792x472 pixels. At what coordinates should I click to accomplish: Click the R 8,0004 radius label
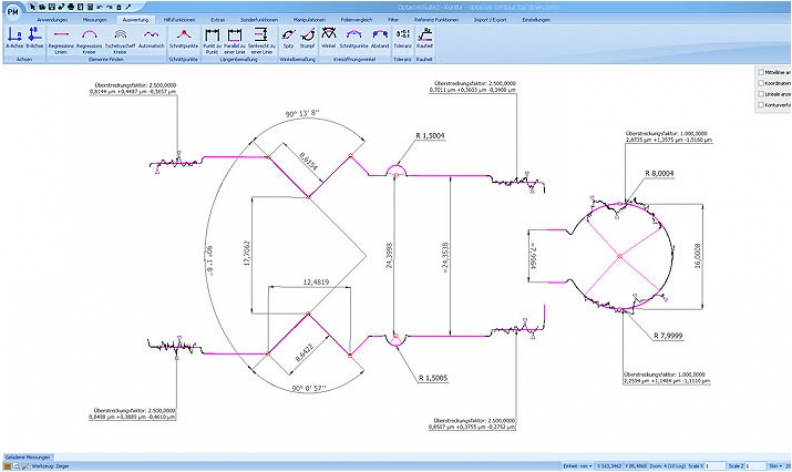tap(659, 173)
